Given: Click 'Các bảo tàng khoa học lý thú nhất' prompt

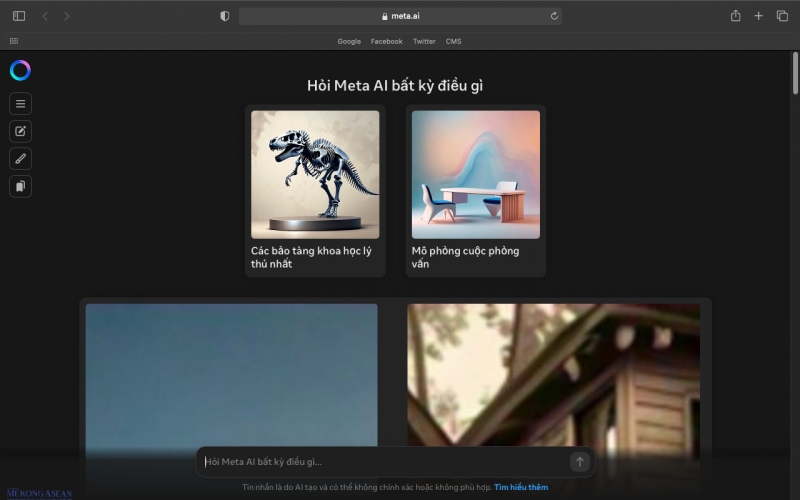Looking at the screenshot, I should 311,257.
